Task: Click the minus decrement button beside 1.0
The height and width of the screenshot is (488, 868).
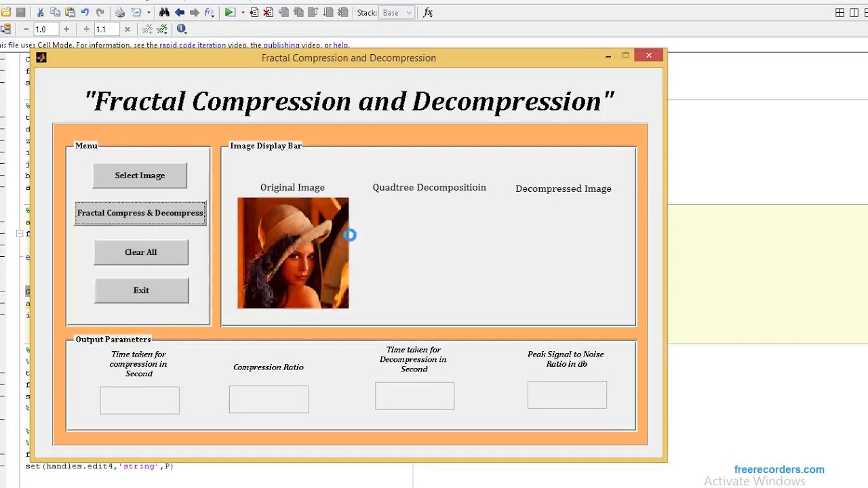Action: coord(26,29)
